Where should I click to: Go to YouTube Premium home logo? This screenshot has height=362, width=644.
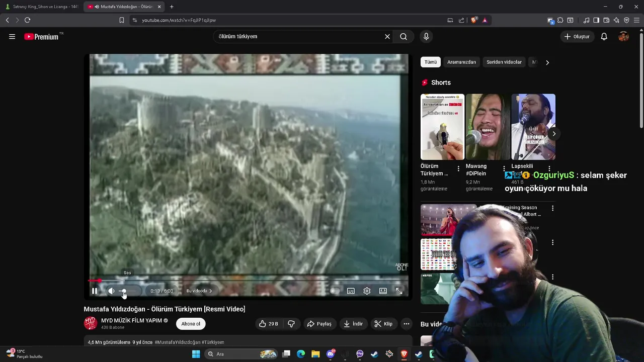pos(41,36)
